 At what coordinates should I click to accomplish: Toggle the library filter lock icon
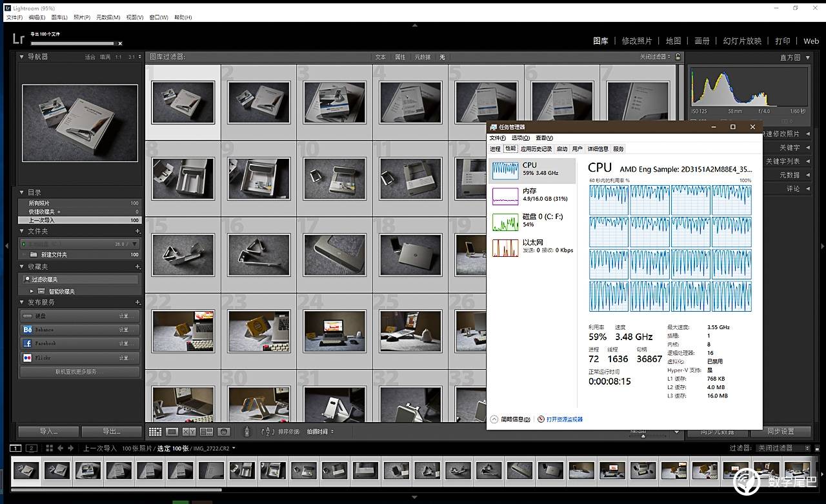(x=678, y=57)
